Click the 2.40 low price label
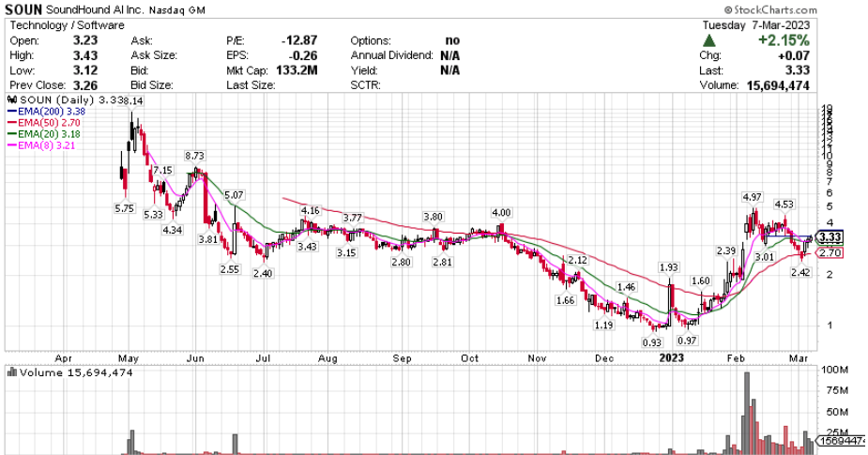Viewport: 868px width, 455px height. (x=263, y=273)
